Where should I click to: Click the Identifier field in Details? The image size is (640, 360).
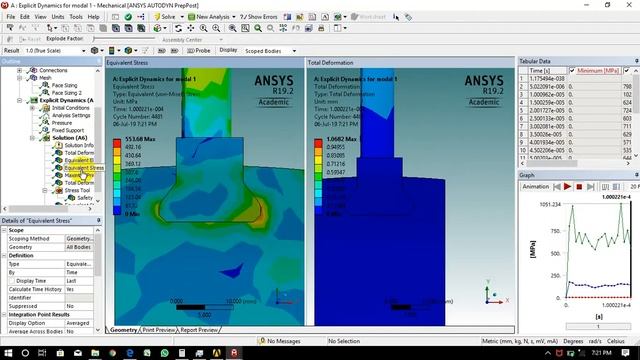79,298
